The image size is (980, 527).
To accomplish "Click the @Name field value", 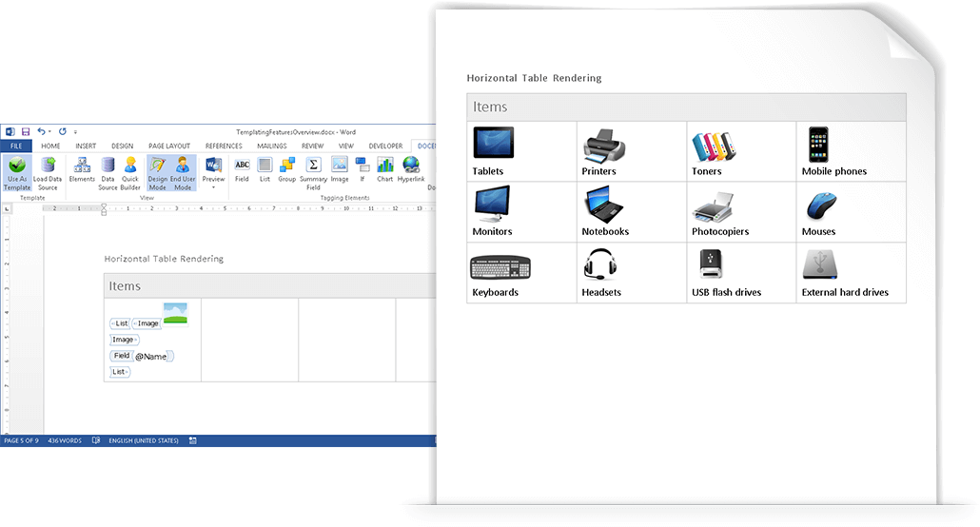I will pos(150,357).
